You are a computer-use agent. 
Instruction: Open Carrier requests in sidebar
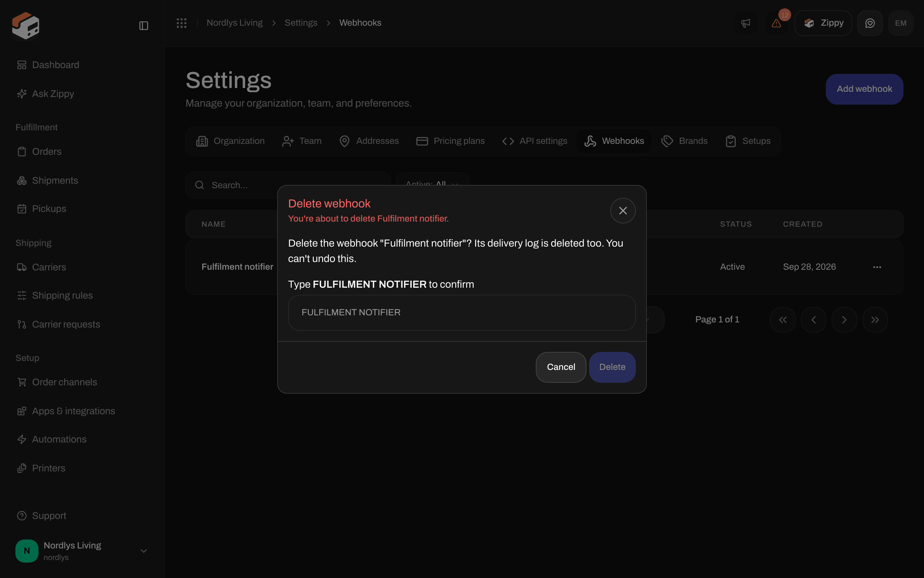click(58, 324)
